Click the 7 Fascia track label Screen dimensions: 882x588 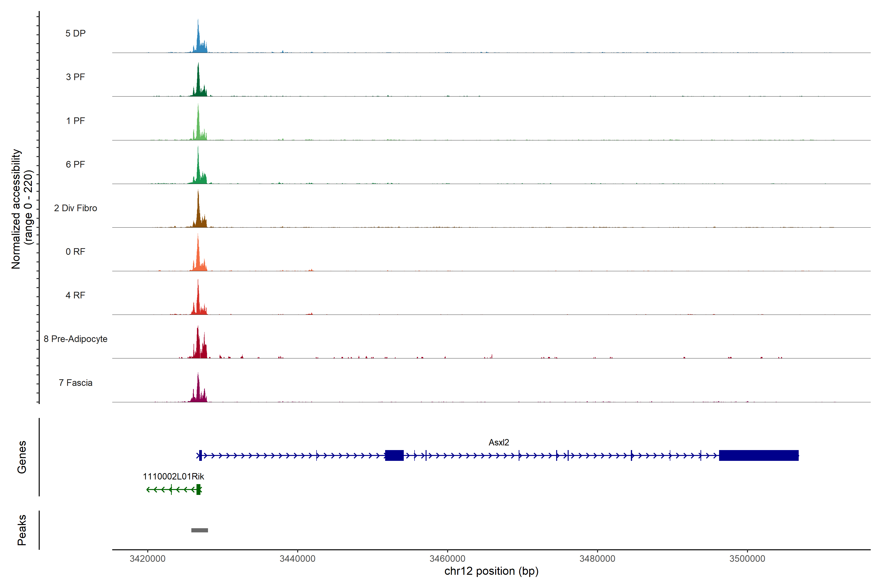tap(75, 382)
